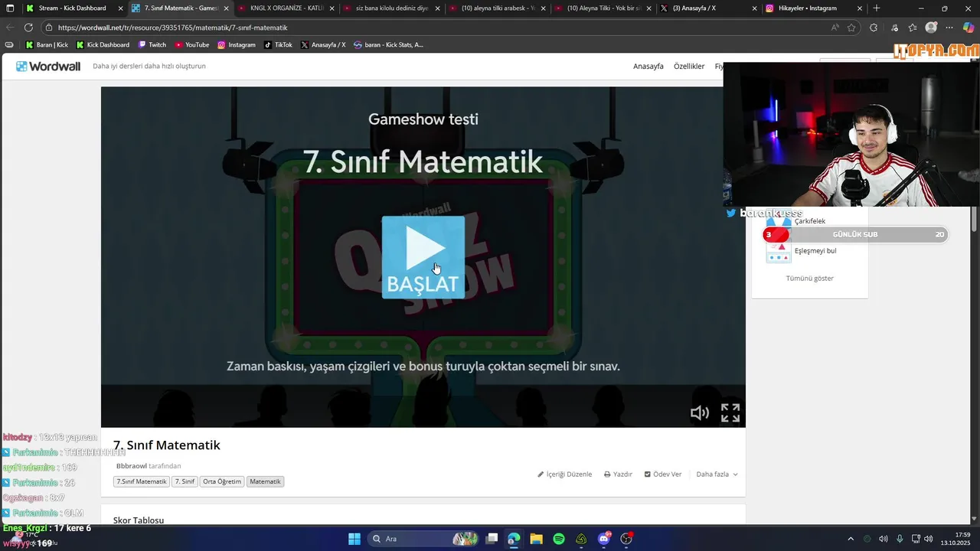This screenshot has height=551, width=980.
Task: Open browser extensions icon
Action: pos(874,28)
